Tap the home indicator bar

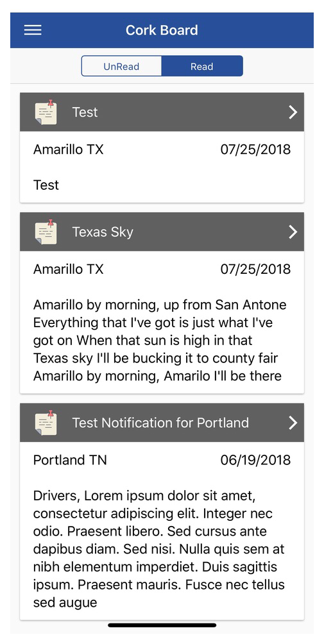point(162,625)
